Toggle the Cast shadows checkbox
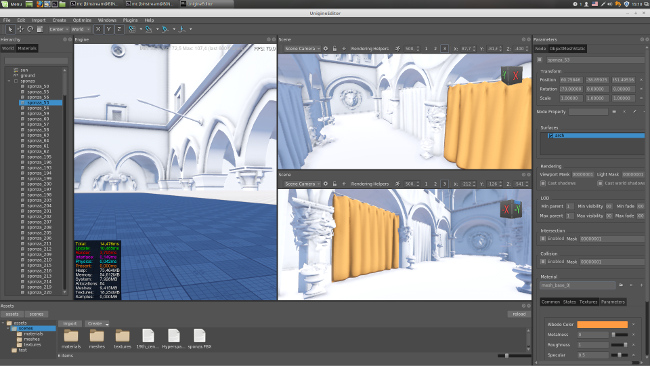The image size is (650, 366). tap(543, 183)
